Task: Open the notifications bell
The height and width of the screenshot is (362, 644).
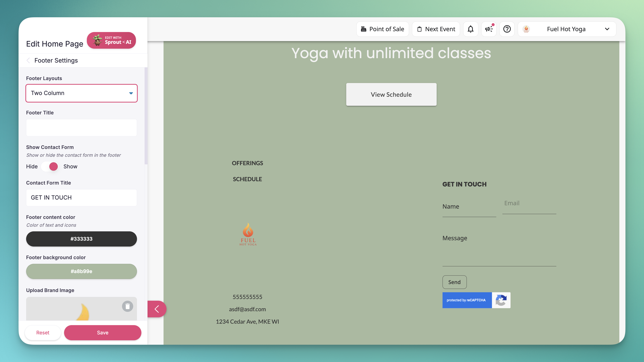Action: (x=471, y=29)
